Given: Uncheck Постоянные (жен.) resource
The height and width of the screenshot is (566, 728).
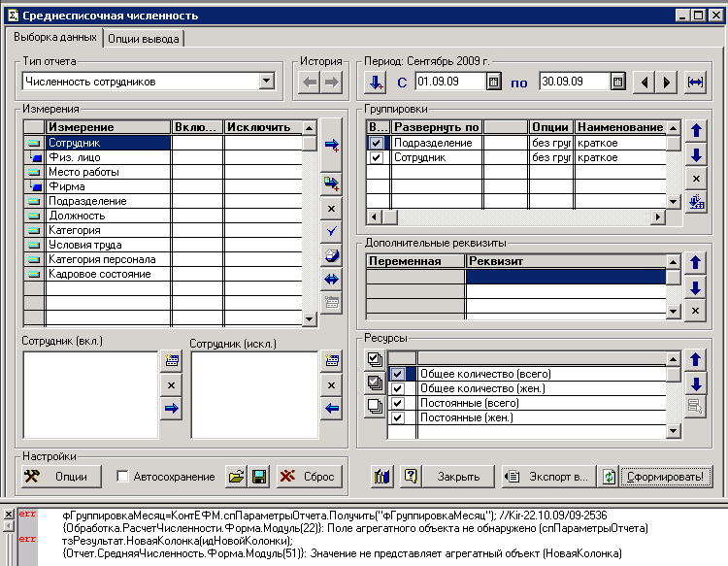Looking at the screenshot, I should click(x=397, y=417).
